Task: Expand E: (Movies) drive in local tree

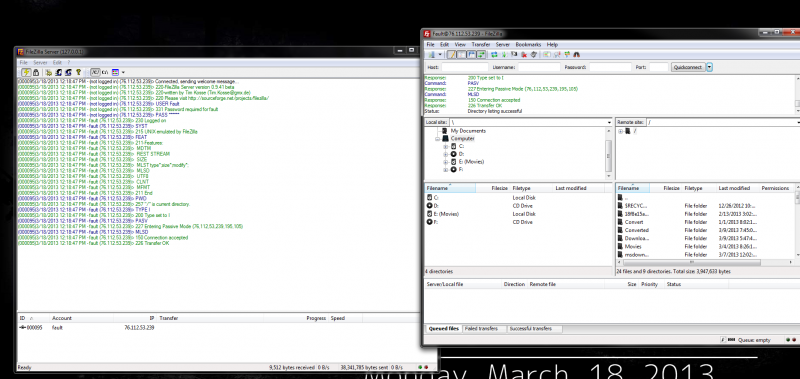Action: tap(445, 162)
